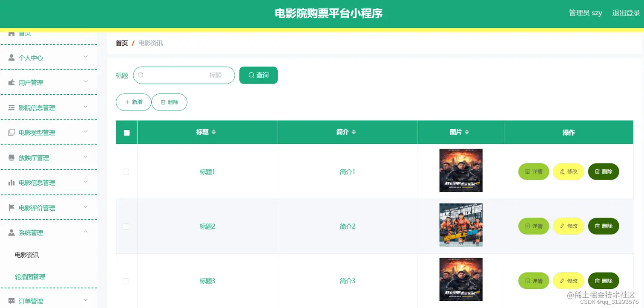Check the row checkbox for 标题2
Viewport: 644px width, 308px height.
point(126,227)
